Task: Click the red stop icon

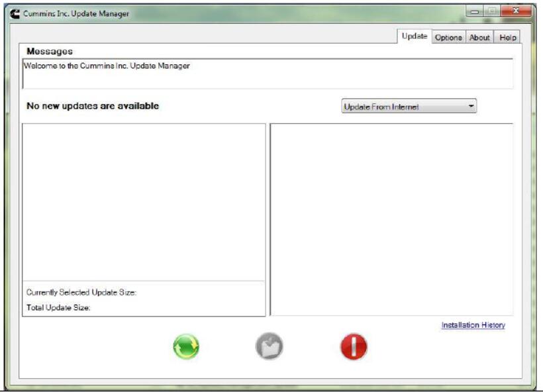Action: 354,346
